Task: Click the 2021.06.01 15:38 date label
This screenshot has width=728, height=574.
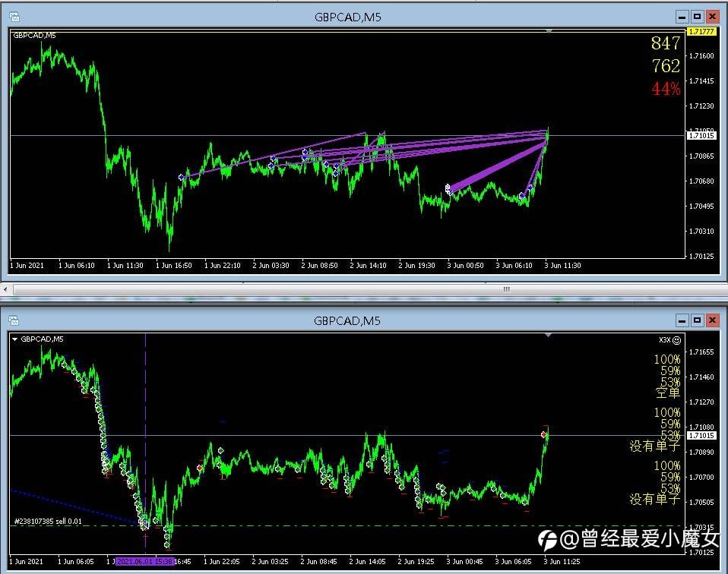Action: (x=144, y=561)
